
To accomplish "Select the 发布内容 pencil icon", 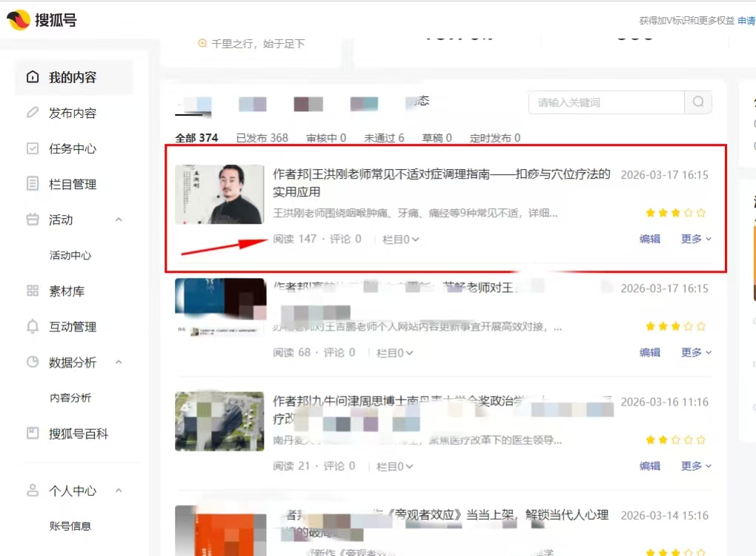I will coord(33,113).
